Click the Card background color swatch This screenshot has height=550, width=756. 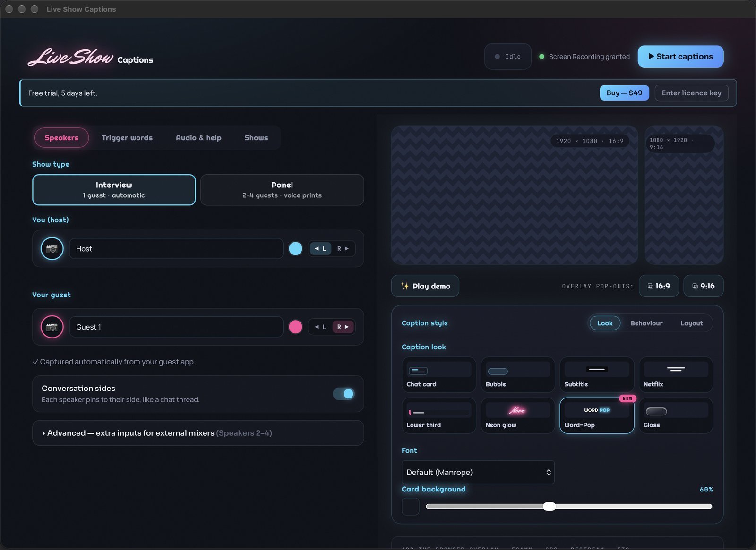point(410,507)
